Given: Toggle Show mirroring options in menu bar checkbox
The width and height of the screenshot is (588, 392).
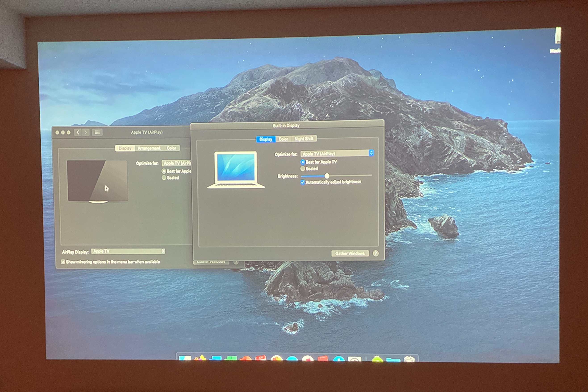Looking at the screenshot, I should click(x=63, y=262).
